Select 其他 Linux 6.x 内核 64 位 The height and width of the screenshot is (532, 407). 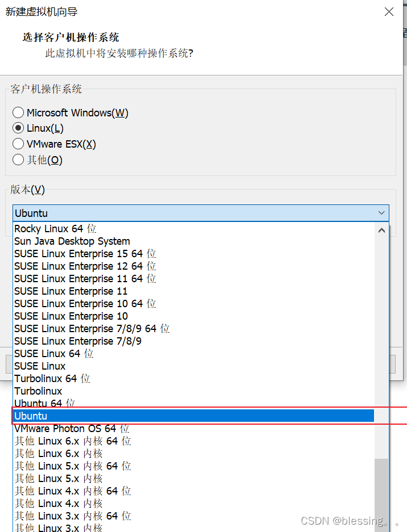194,441
